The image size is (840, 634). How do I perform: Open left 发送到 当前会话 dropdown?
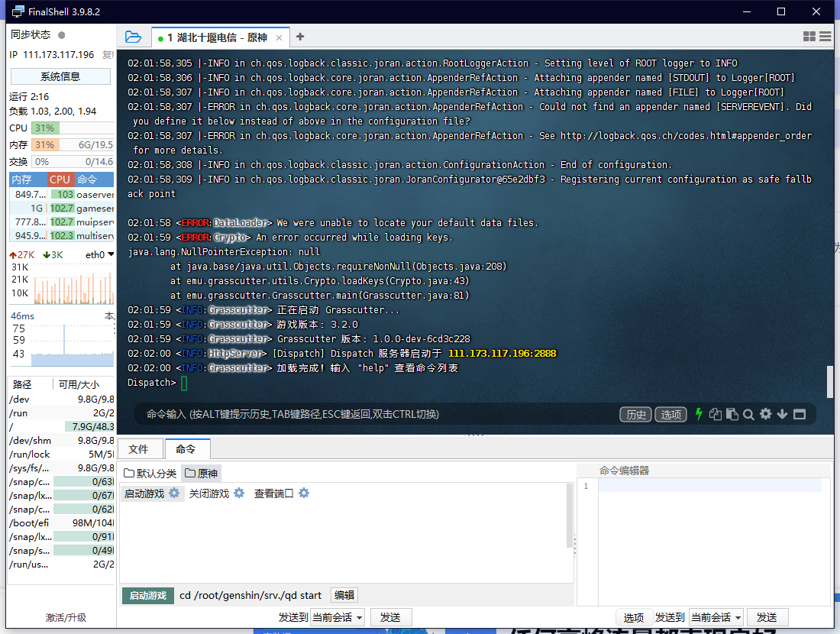tap(338, 617)
